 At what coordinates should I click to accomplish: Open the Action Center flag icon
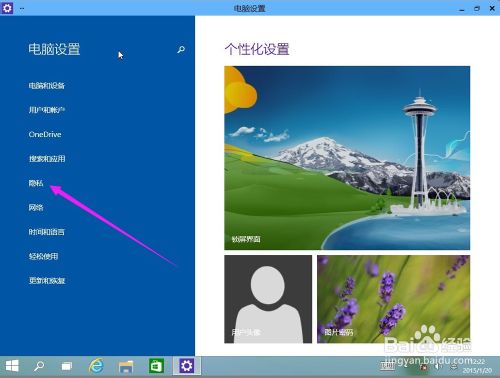(424, 367)
